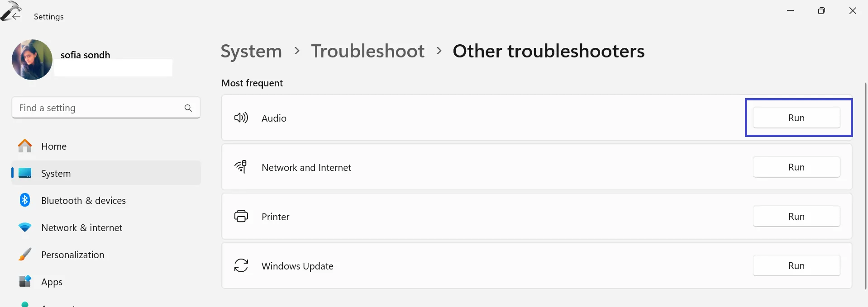Click the Printer icon in the troubleshooter list
This screenshot has height=307, width=868.
click(241, 217)
